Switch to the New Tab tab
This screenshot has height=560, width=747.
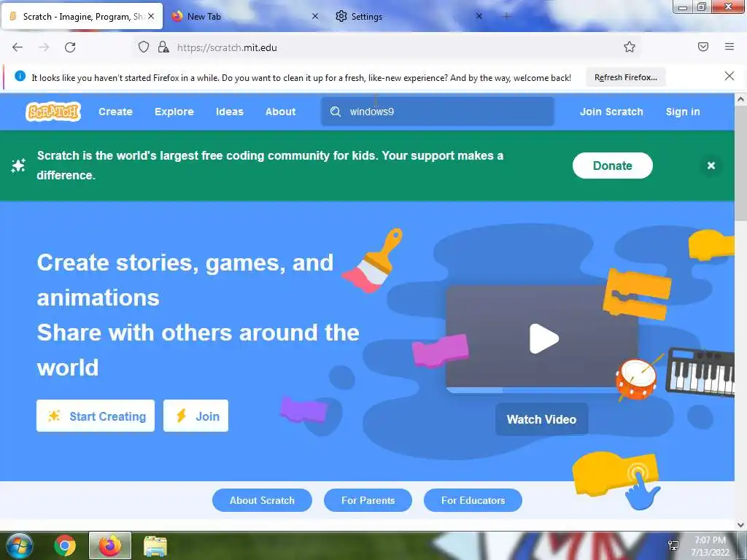(x=245, y=17)
